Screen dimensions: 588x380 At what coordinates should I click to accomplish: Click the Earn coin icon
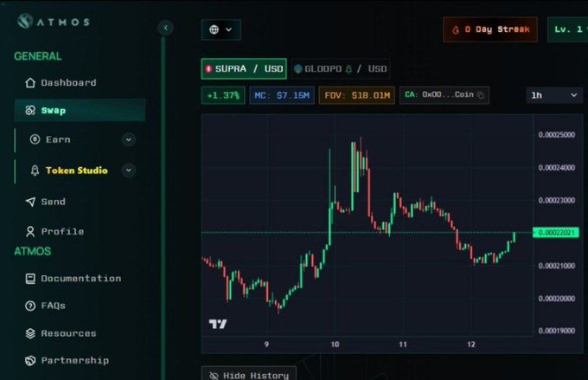point(35,139)
